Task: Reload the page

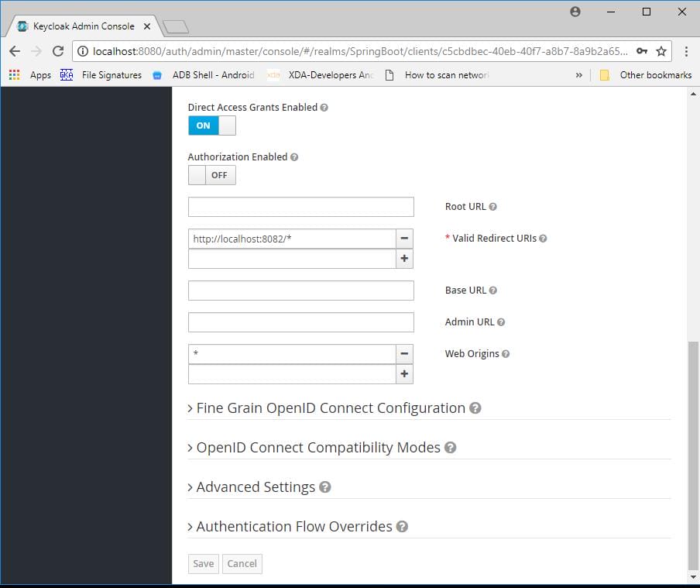Action: (58, 49)
